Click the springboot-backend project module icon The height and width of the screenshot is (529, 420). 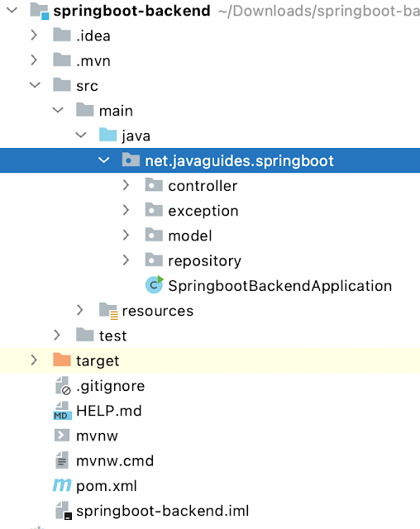(x=40, y=11)
